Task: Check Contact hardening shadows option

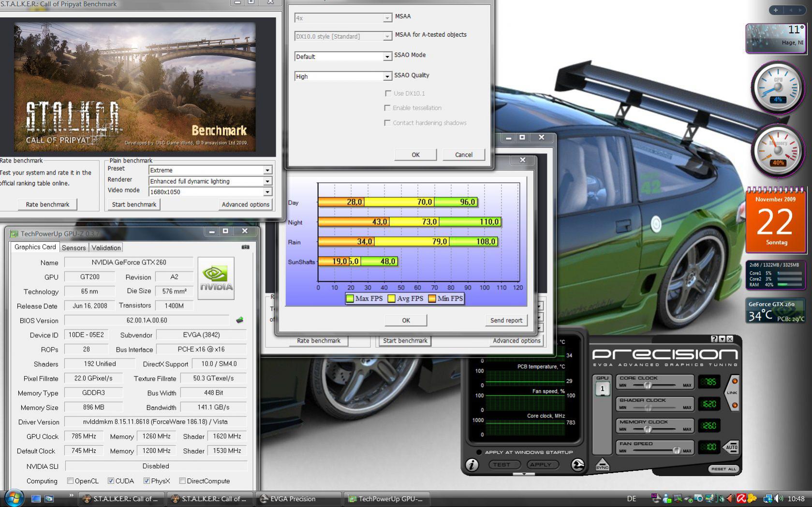Action: (x=387, y=123)
